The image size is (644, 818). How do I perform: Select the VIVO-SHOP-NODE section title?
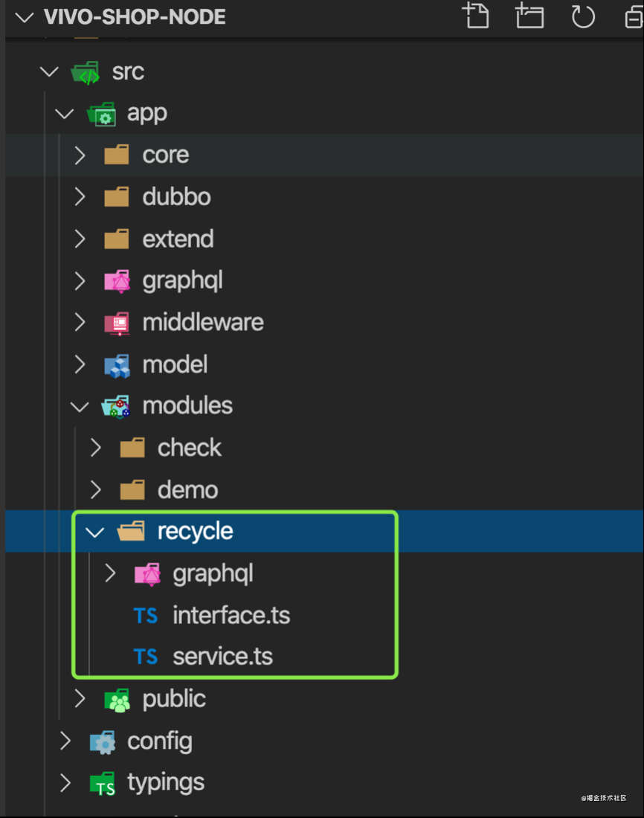135,17
